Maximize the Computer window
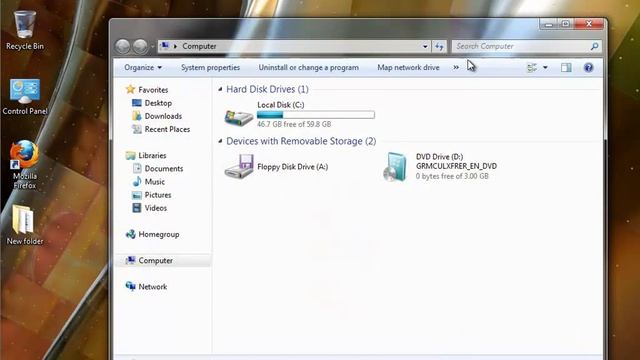 point(565,24)
